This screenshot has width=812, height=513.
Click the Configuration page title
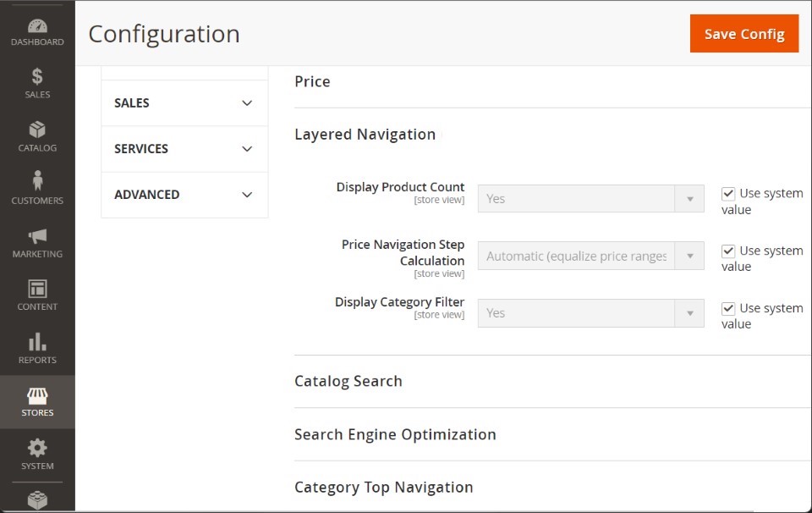(x=164, y=34)
